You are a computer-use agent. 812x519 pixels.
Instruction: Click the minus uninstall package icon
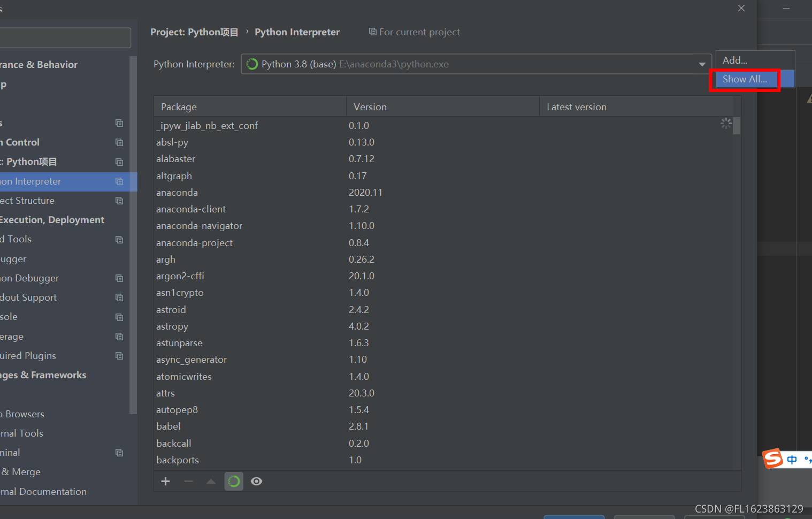coord(188,482)
